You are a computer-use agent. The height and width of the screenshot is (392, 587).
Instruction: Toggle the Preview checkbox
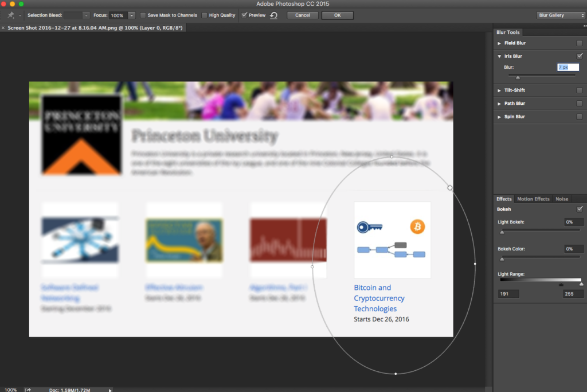pos(244,15)
